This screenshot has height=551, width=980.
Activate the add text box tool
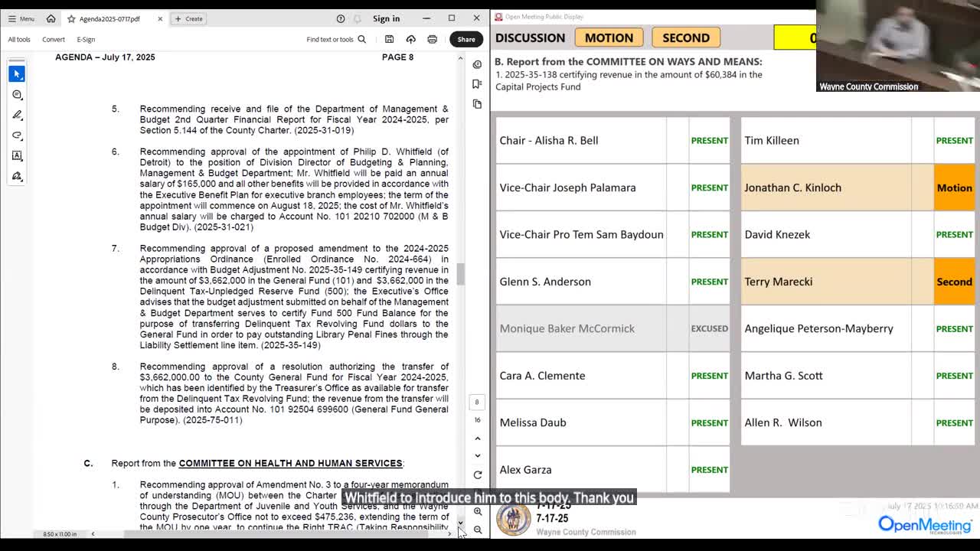[17, 155]
